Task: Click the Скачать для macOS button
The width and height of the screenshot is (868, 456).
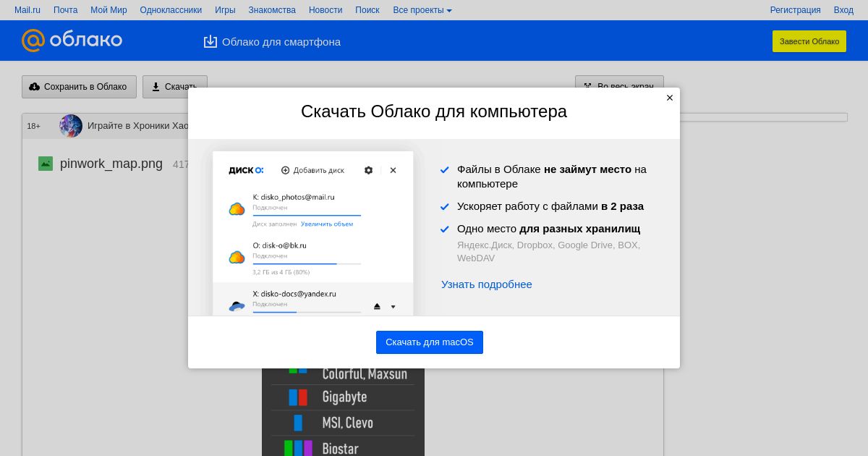Action: coord(430,342)
